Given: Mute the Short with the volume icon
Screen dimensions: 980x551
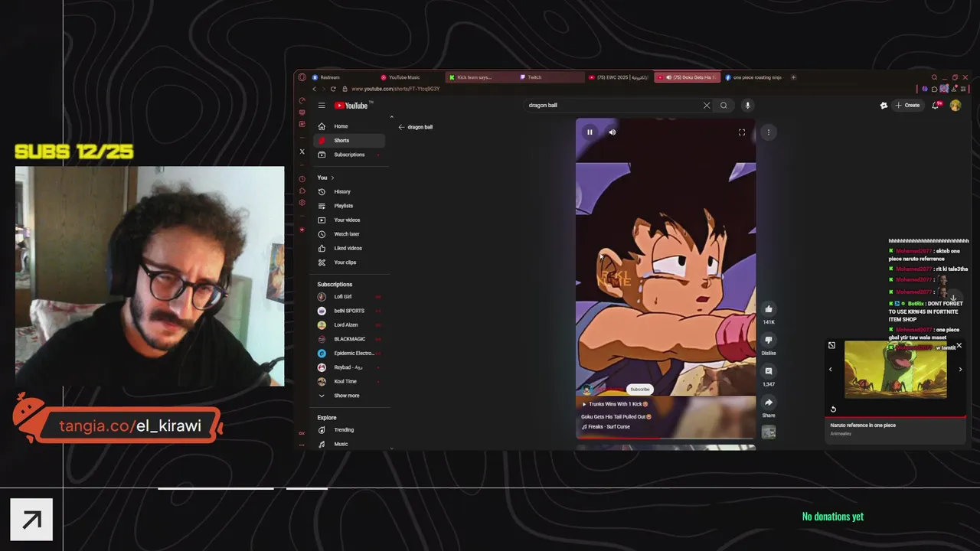Looking at the screenshot, I should pos(612,132).
